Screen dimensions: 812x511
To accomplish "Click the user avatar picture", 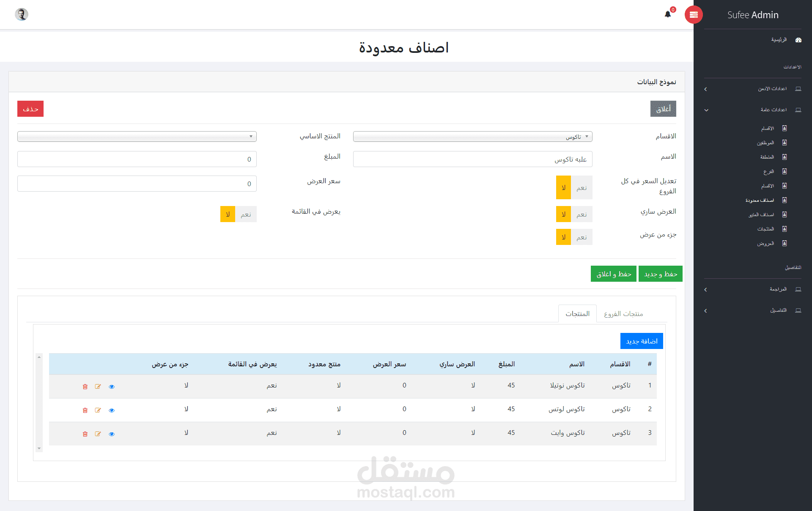I will click(x=22, y=14).
